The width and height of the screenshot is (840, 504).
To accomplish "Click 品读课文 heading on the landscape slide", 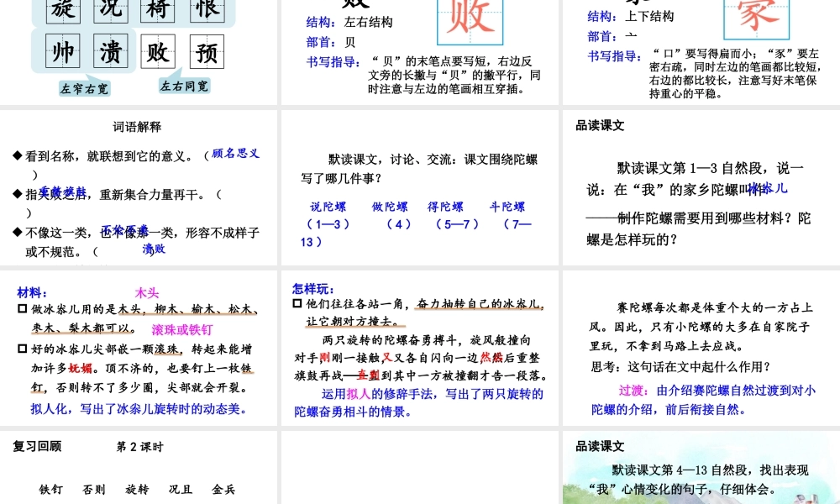I will point(600,446).
